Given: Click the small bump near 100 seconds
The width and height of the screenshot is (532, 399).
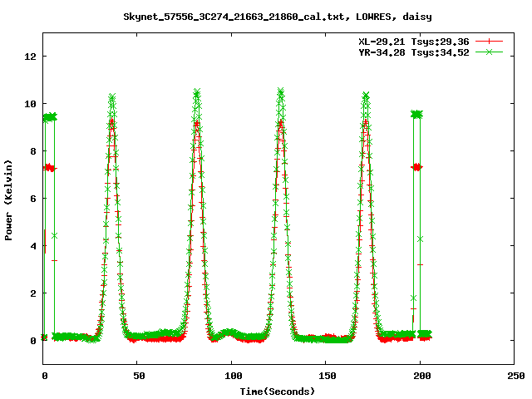Looking at the screenshot, I should (x=231, y=332).
